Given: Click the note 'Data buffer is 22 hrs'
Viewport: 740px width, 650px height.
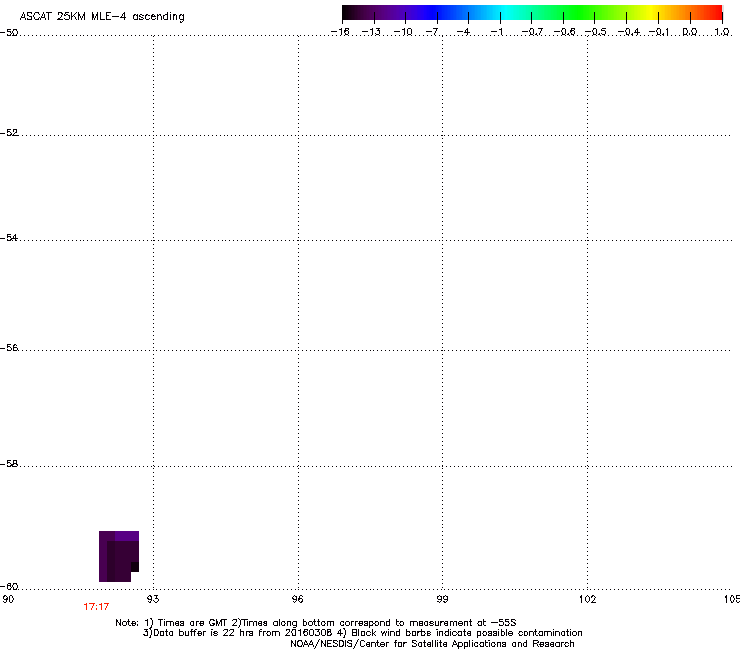Looking at the screenshot, I should point(204,633).
